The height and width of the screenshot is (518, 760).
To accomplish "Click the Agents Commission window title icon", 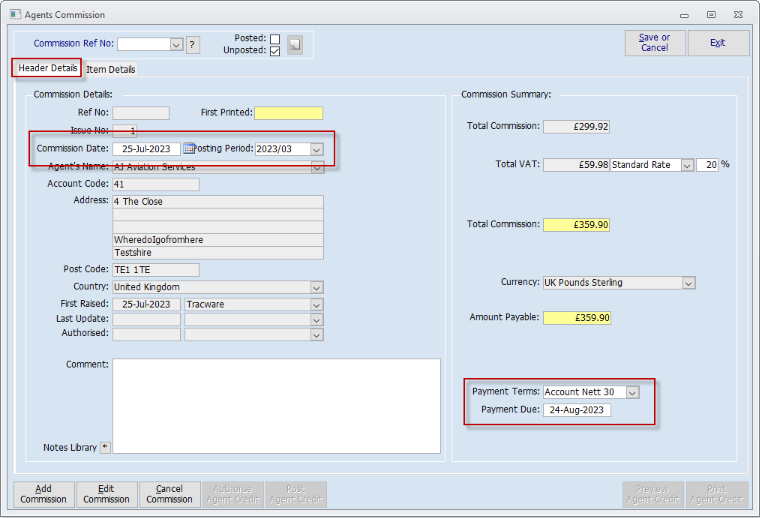I will click(x=14, y=15).
